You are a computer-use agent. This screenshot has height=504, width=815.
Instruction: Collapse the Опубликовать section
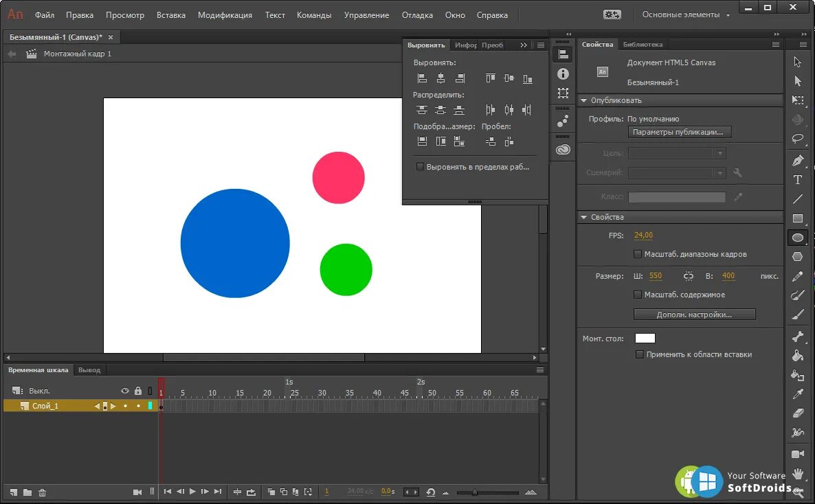(584, 100)
